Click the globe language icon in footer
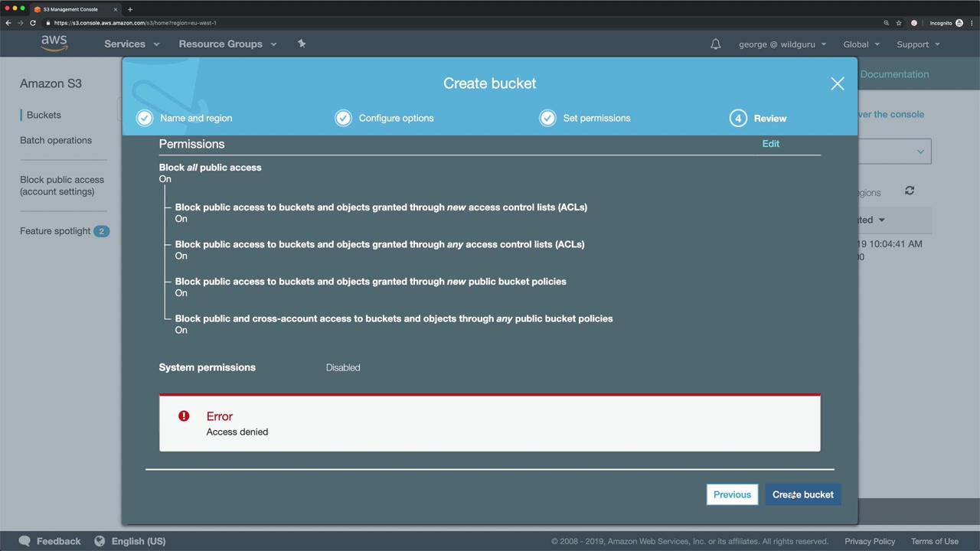The width and height of the screenshot is (980, 551). pos(100,541)
